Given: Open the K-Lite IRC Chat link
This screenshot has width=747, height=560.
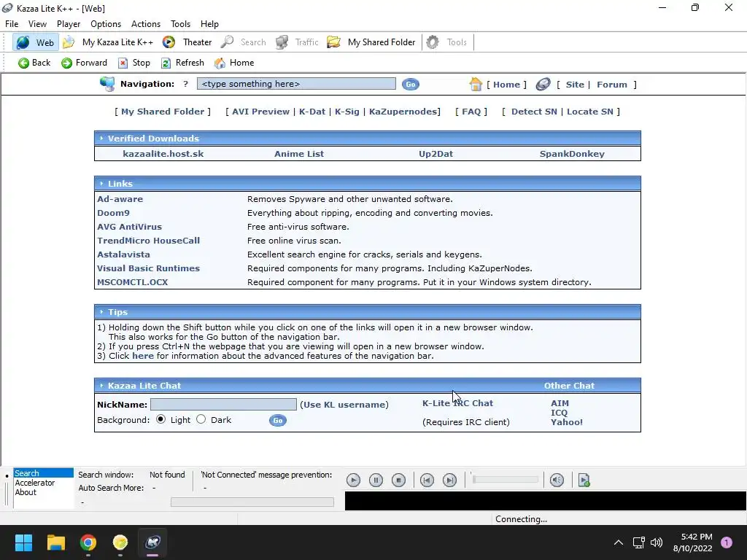Looking at the screenshot, I should click(458, 403).
